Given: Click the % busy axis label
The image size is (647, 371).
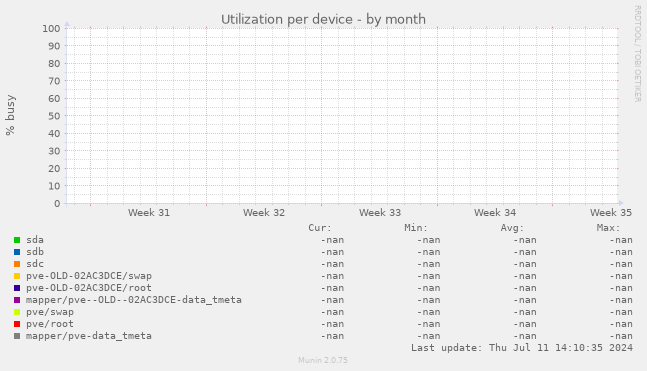Looking at the screenshot, I should pos(10,115).
